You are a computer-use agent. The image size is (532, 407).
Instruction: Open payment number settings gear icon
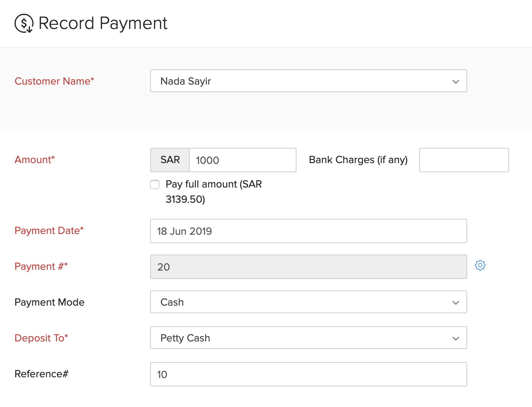coord(480,265)
